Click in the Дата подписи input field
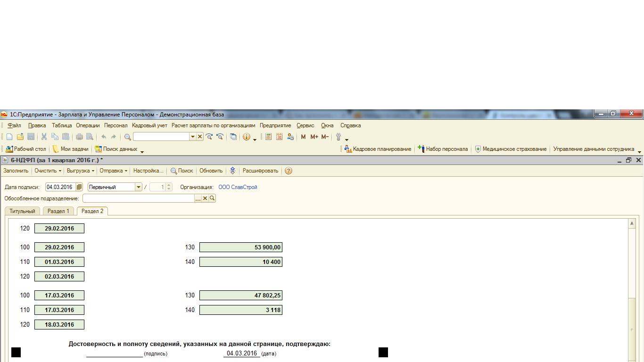Screen dimensions: 644x362 coord(60,187)
